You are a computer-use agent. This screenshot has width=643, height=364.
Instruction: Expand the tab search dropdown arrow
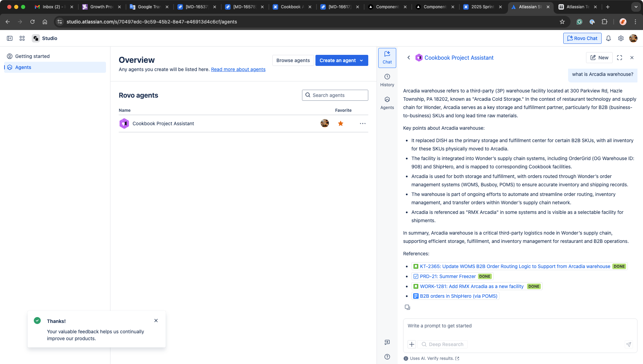[636, 7]
